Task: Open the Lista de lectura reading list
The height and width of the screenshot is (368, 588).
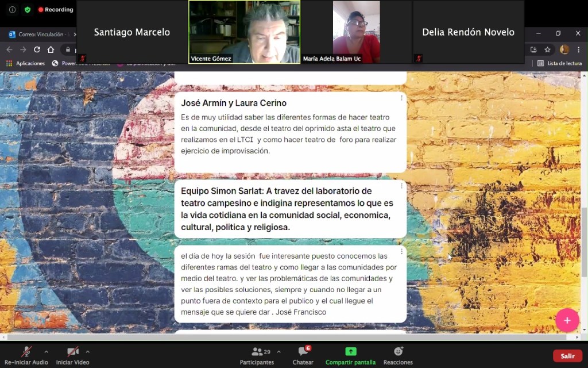Action: click(x=559, y=63)
